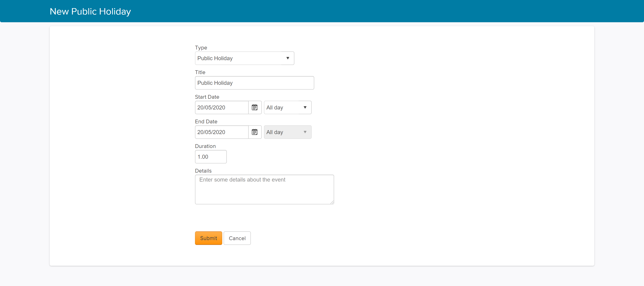Click the Type field label

[201, 47]
